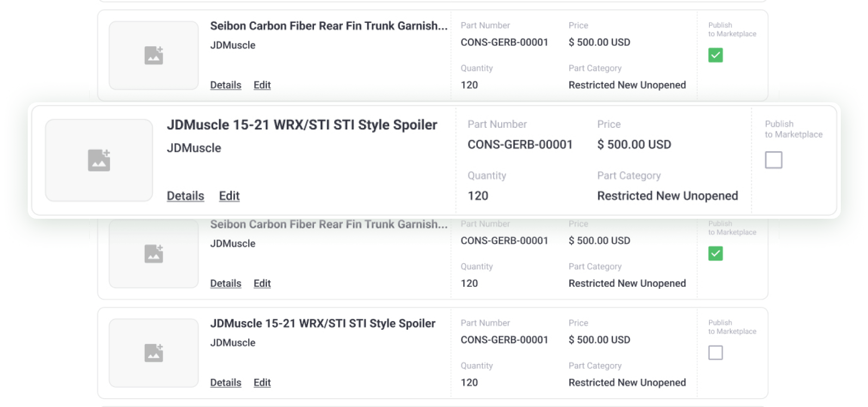Tick Publish to Marketplace on the bottom spoiler card

(x=715, y=353)
